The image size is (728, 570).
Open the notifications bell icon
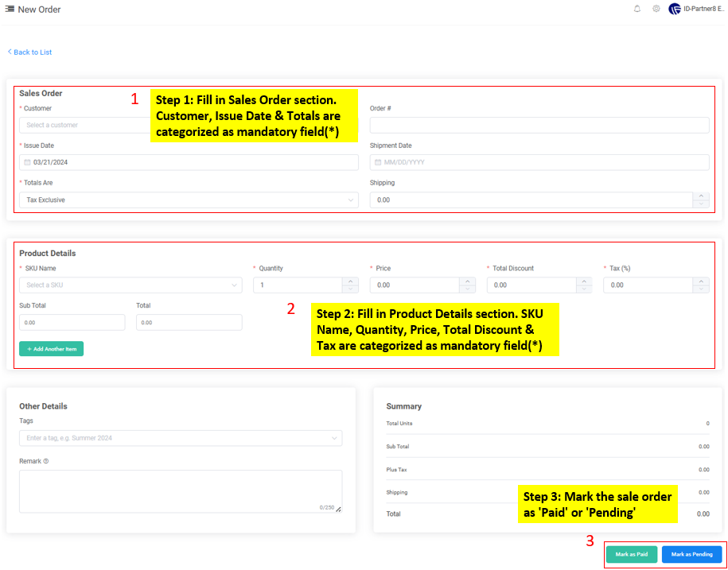[x=637, y=9]
